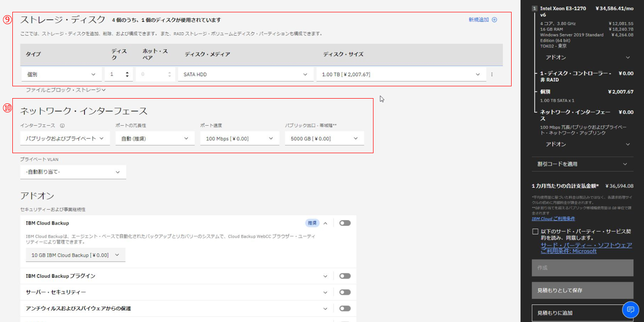
Task: Open the SATA HDD disk media dropdown
Action: (x=245, y=74)
